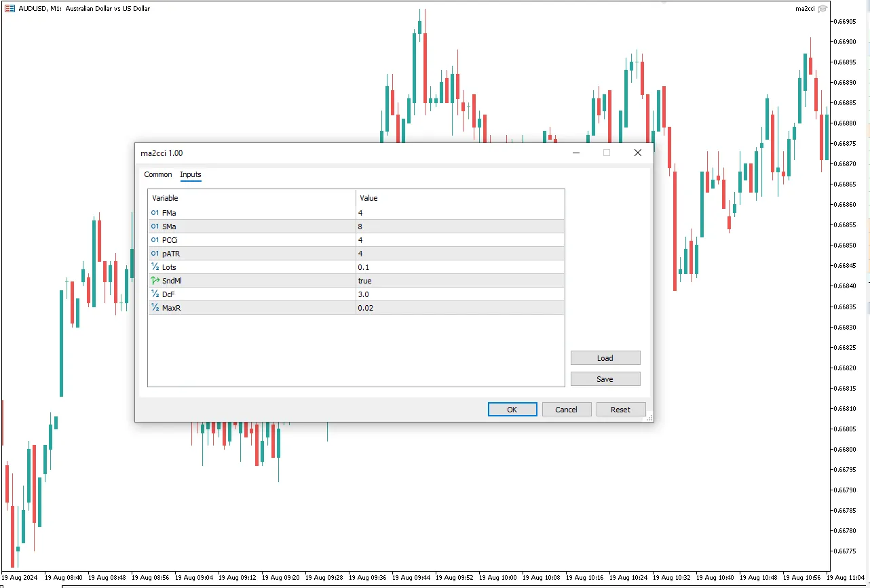Click the DcF double type icon
Viewport: 870px width, 588px height.
[155, 294]
